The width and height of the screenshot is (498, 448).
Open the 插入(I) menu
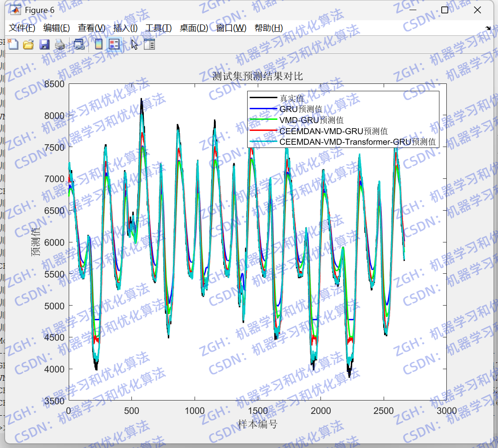(125, 28)
